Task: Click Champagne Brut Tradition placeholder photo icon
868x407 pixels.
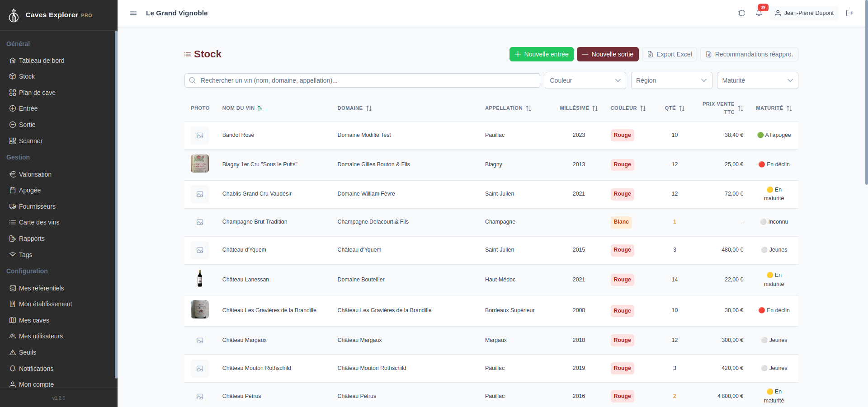Action: (200, 222)
